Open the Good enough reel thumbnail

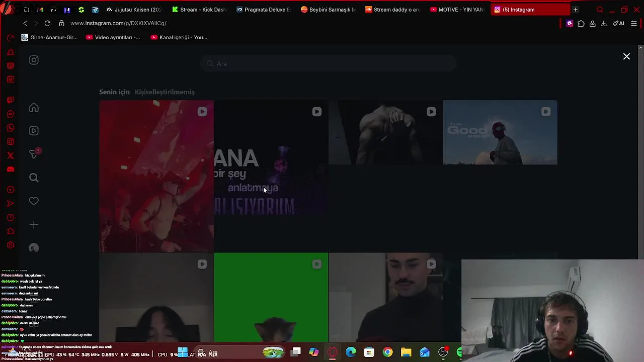[500, 133]
